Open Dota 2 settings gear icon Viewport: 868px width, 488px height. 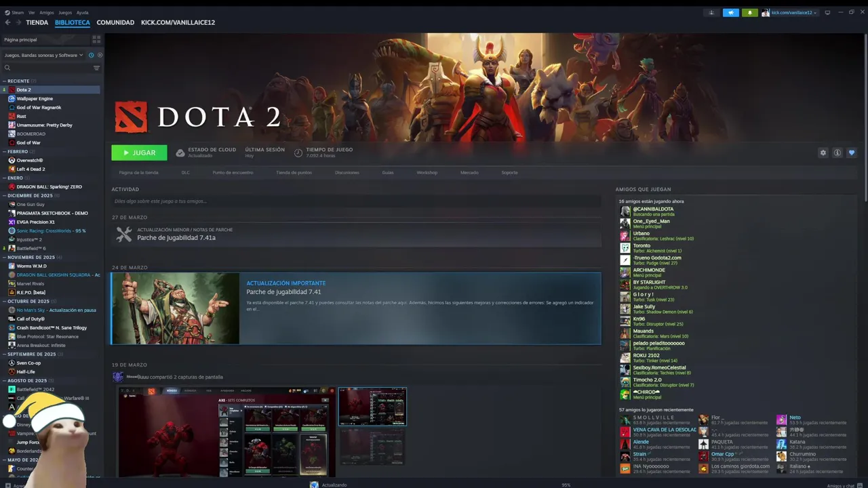click(x=823, y=152)
